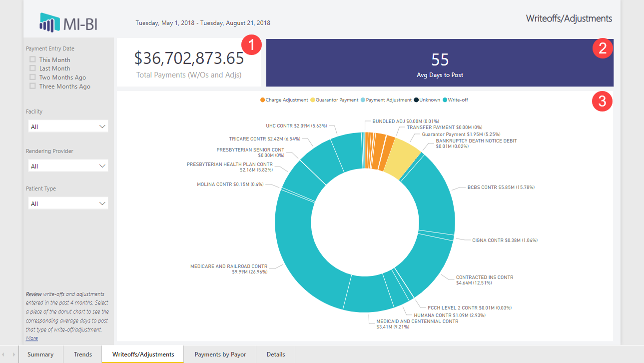Screen dimensions: 644x363
Task: Click the MI-BI logo icon
Action: [x=50, y=23]
